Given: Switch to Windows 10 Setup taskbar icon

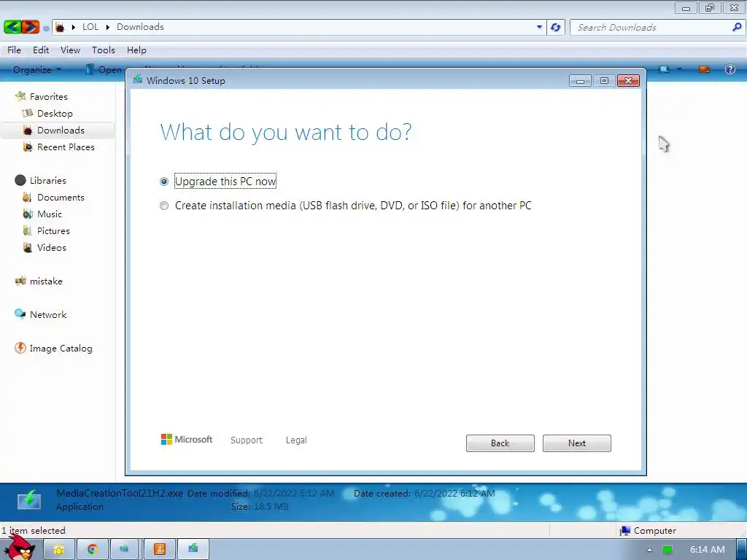Looking at the screenshot, I should pos(193,550).
